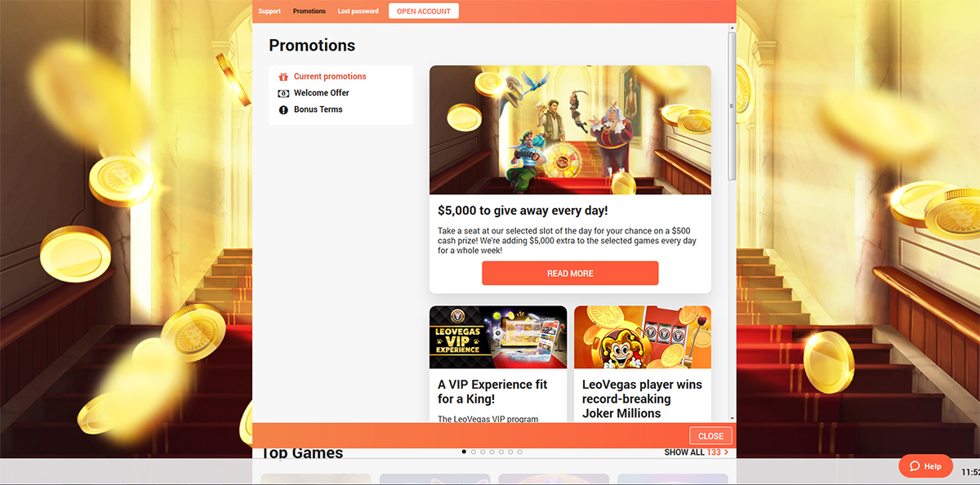Click READ MORE on the $5,000 giveaway

coord(570,274)
